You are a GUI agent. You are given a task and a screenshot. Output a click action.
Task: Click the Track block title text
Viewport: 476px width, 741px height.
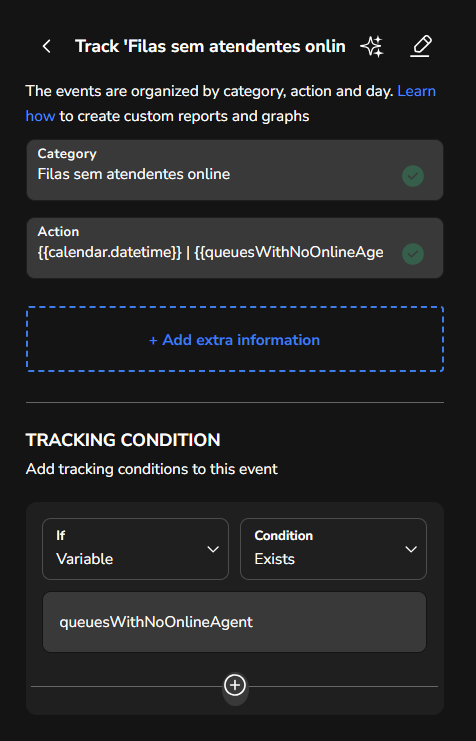click(210, 46)
